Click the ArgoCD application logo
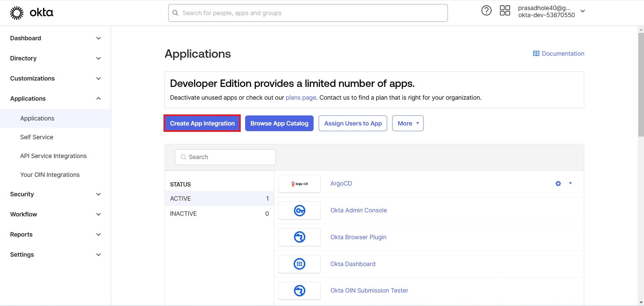 click(x=299, y=184)
